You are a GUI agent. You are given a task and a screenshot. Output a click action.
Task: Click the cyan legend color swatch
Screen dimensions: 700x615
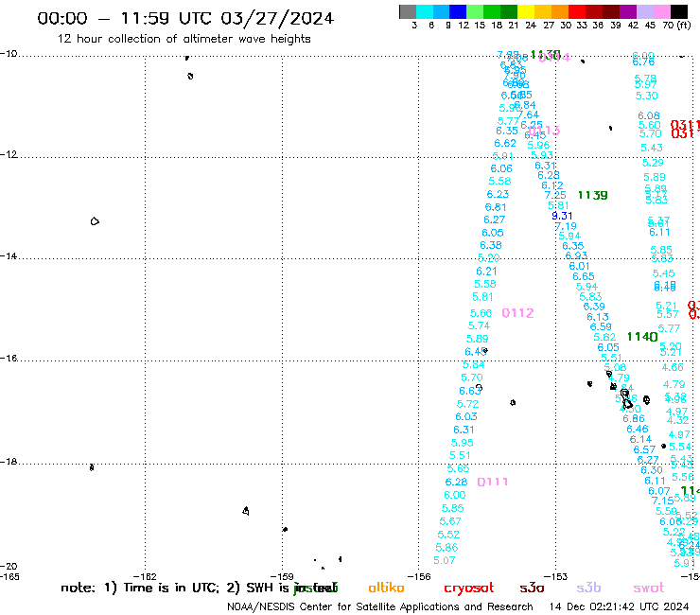pos(425,11)
